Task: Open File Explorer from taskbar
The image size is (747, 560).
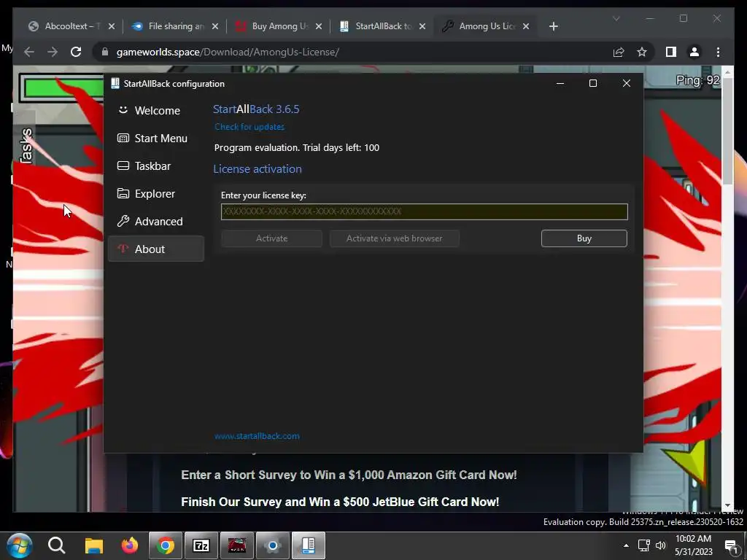Action: point(94,545)
